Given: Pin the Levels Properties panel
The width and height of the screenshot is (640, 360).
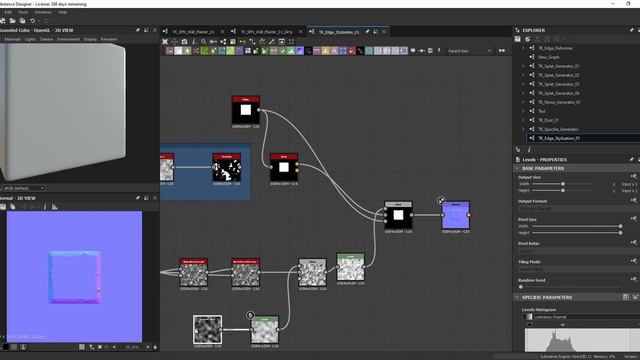Looking at the screenshot, I should point(631,160).
